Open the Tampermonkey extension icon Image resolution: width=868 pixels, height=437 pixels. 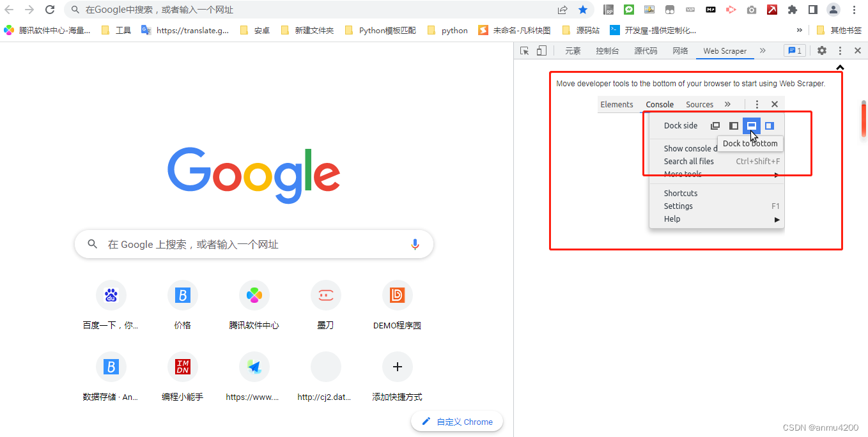pyautogui.click(x=670, y=10)
